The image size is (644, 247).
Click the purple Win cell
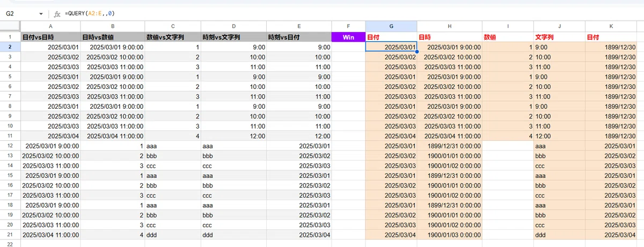pyautogui.click(x=348, y=37)
